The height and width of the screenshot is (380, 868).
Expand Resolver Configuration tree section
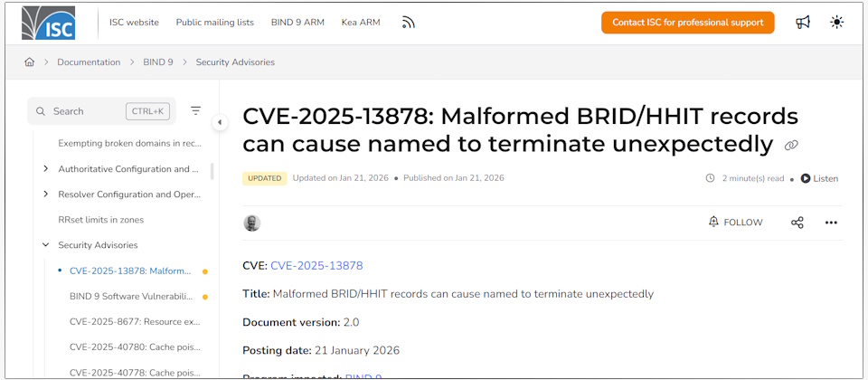(x=46, y=195)
